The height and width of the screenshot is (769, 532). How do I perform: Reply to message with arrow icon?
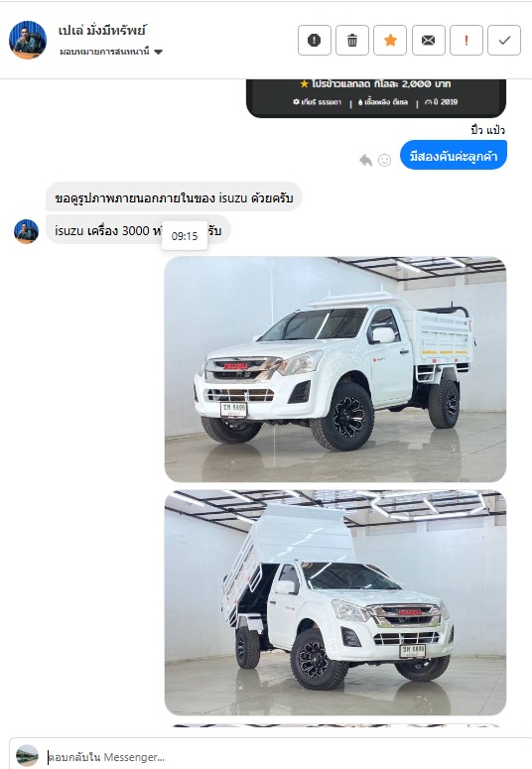(365, 160)
